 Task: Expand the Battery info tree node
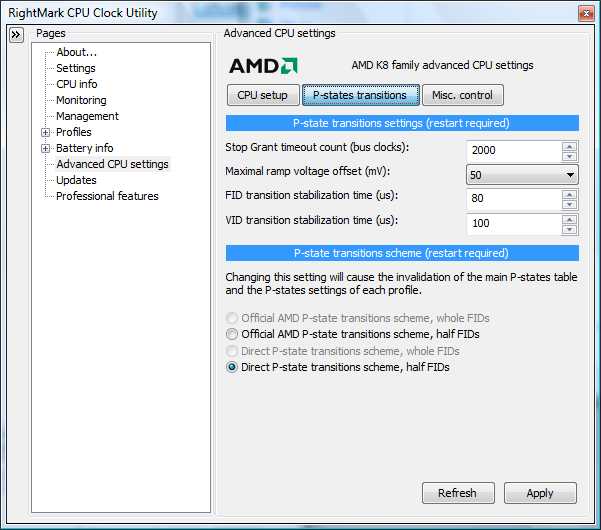45,148
